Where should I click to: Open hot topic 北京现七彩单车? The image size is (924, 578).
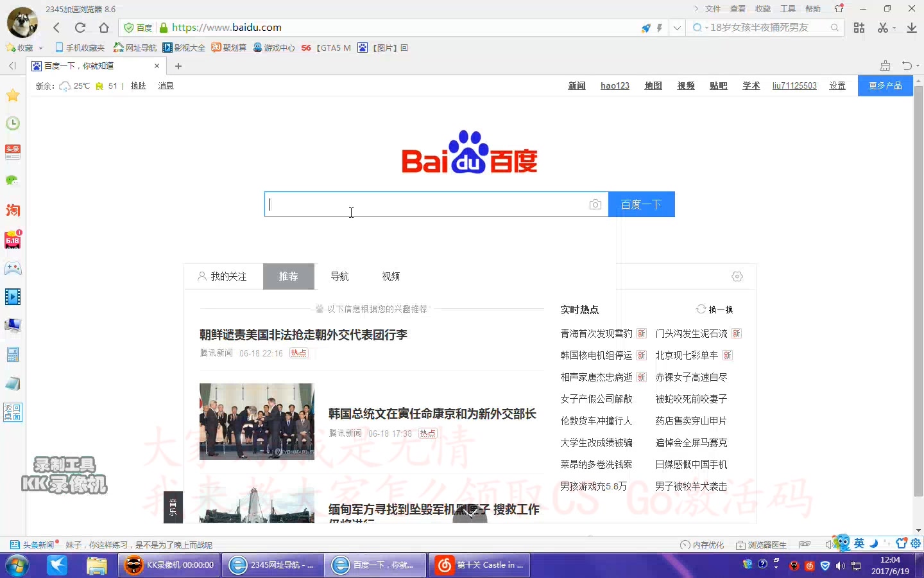coord(687,355)
